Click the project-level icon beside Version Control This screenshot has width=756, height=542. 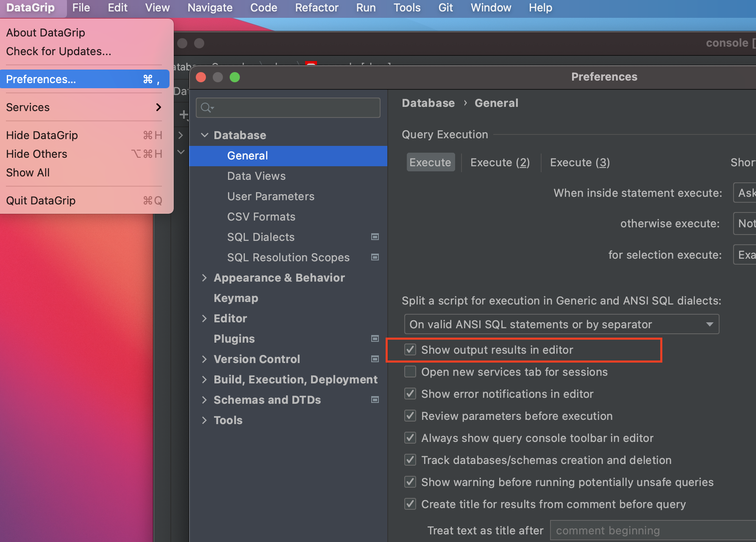coord(375,359)
